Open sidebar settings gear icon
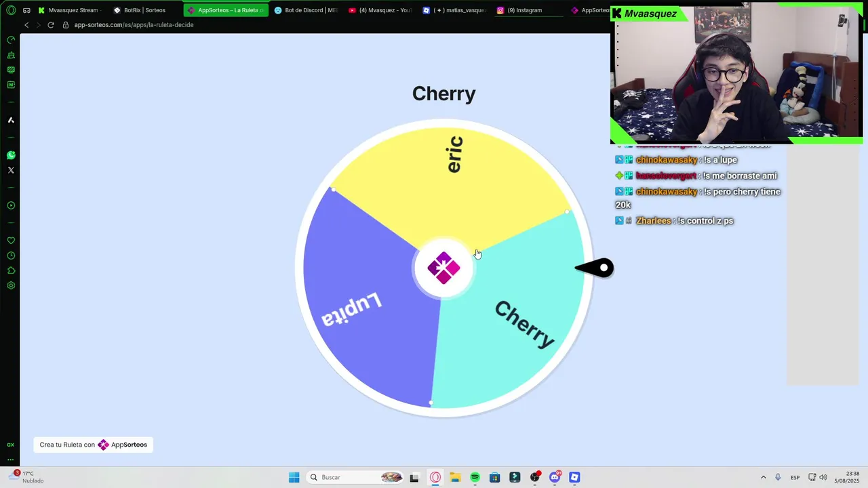The width and height of the screenshot is (868, 488). [x=11, y=285]
